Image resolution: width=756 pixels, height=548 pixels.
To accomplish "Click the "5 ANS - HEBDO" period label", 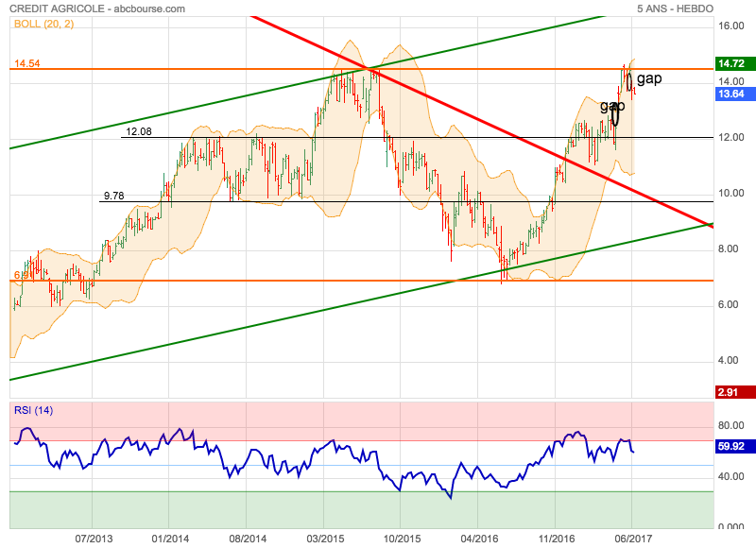I will pyautogui.click(x=675, y=9).
